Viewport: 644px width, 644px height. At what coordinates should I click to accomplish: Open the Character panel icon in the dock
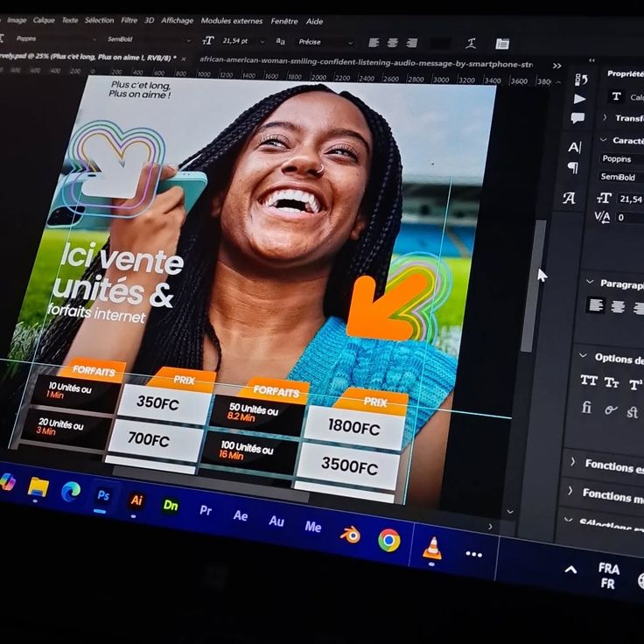pos(574,147)
